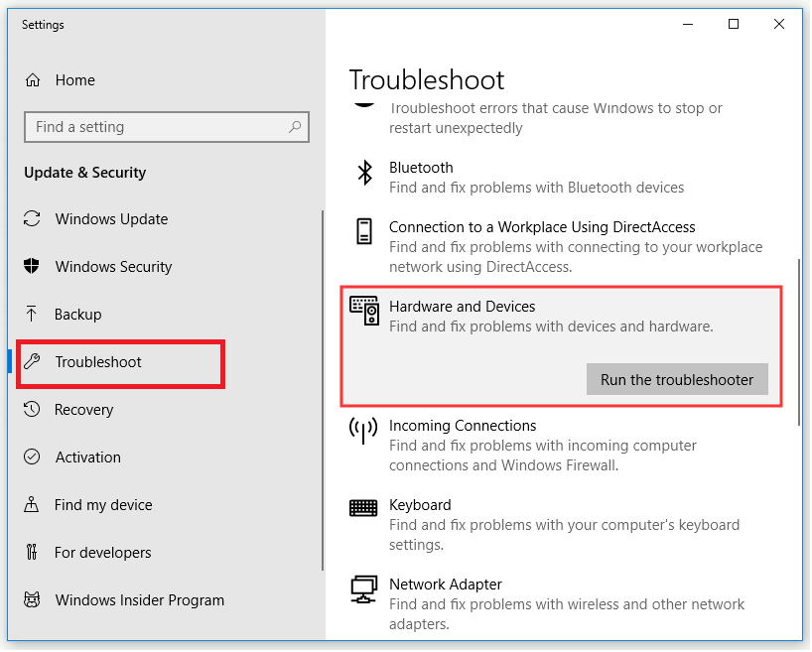Select Troubleshoot in the sidebar
812x652 pixels.
point(98,362)
